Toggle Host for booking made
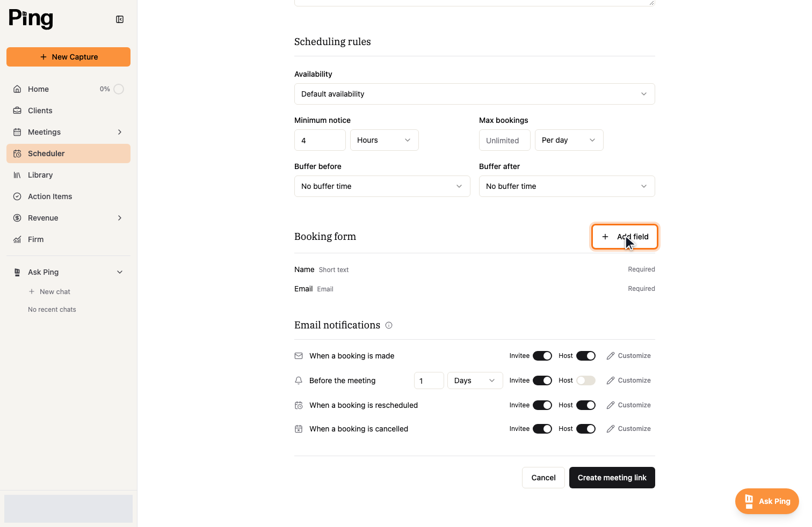 point(586,356)
